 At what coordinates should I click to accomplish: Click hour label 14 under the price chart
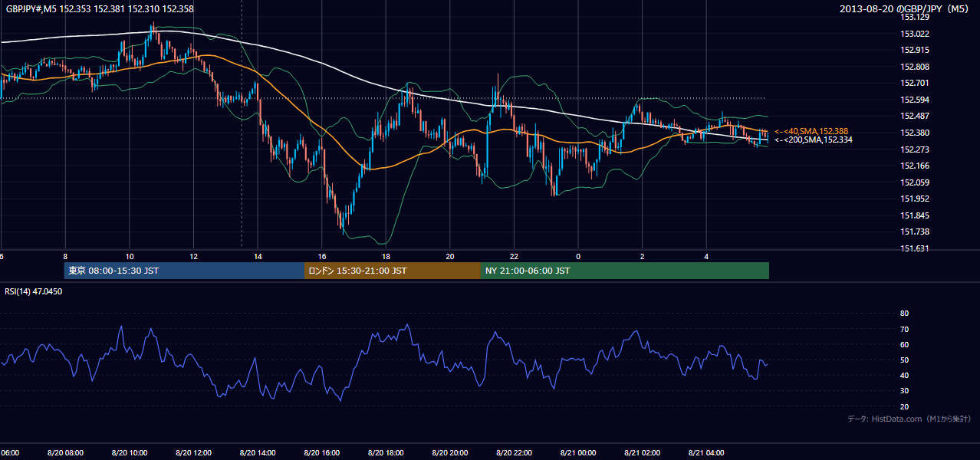click(258, 257)
